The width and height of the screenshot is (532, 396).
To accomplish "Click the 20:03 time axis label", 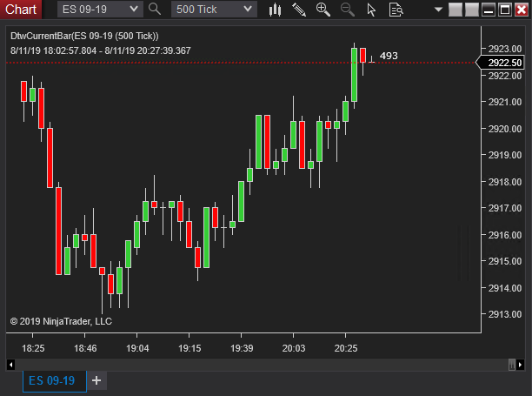I will click(x=294, y=348).
